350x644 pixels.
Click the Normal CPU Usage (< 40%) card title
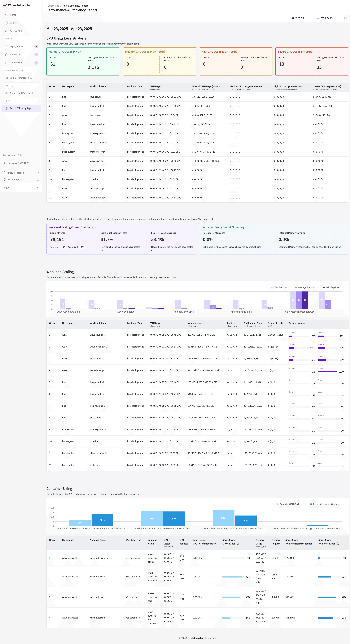coord(66,52)
